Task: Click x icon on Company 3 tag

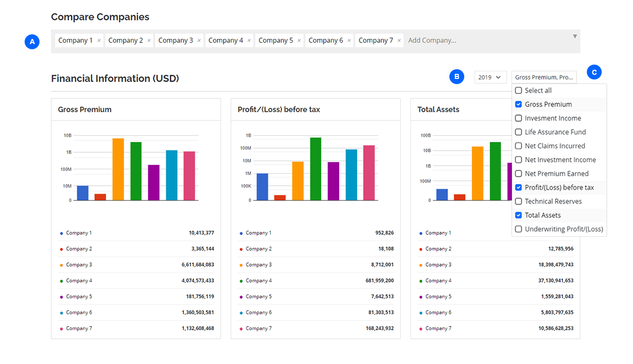Action: tap(199, 41)
